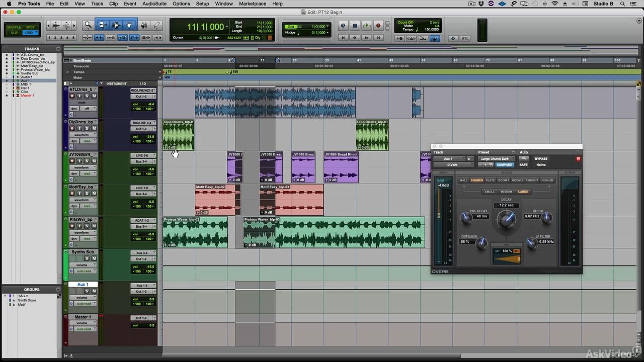Select the Pencil tool
Image resolution: width=644 pixels, height=362 pixels.
coord(157,25)
